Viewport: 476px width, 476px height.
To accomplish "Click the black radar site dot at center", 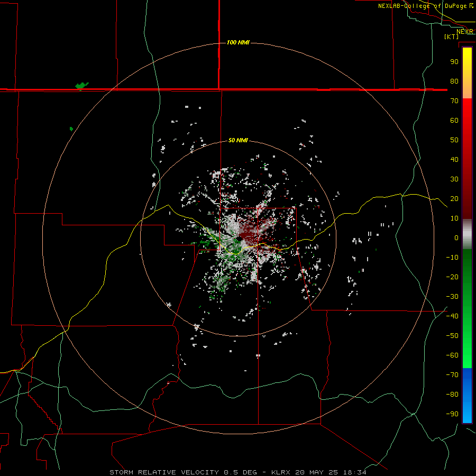I will [x=239, y=239].
